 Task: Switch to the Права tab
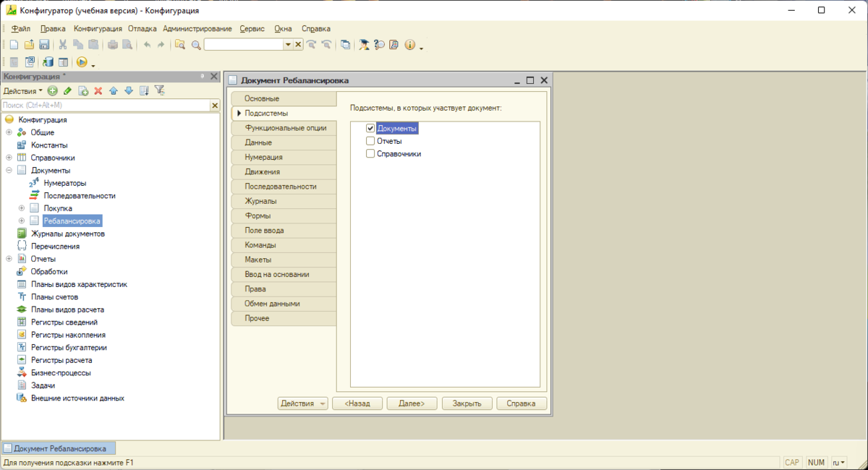(284, 289)
